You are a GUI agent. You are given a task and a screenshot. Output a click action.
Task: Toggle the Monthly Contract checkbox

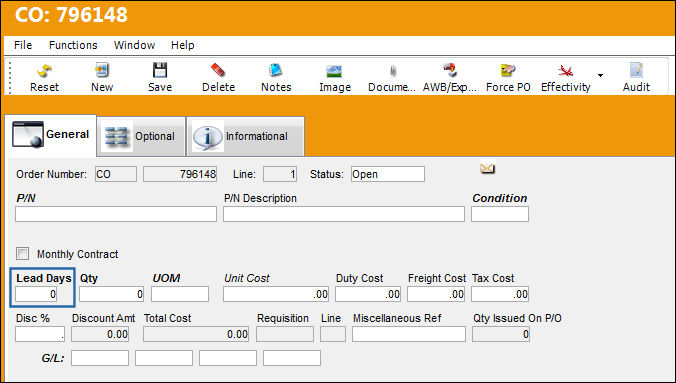pyautogui.click(x=22, y=254)
